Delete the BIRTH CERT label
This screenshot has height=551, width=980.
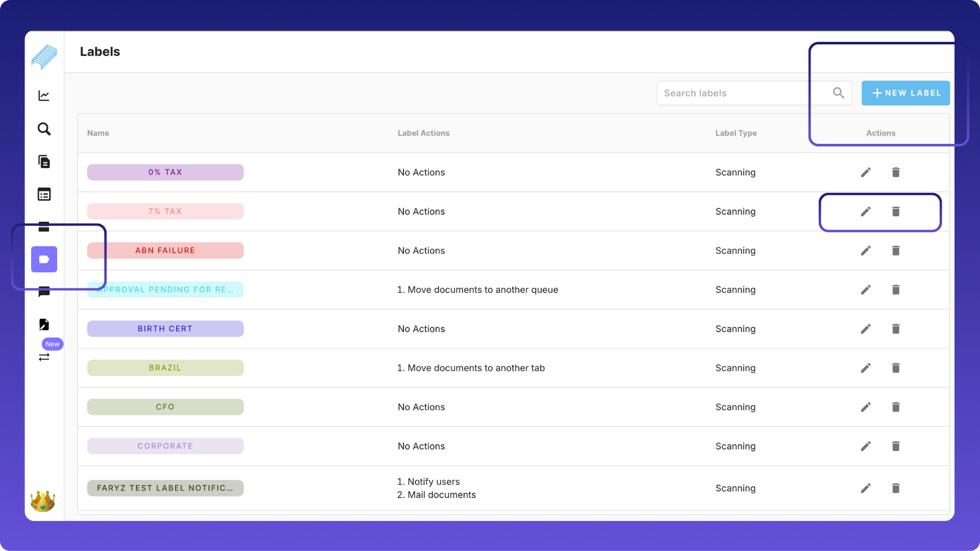pyautogui.click(x=896, y=329)
